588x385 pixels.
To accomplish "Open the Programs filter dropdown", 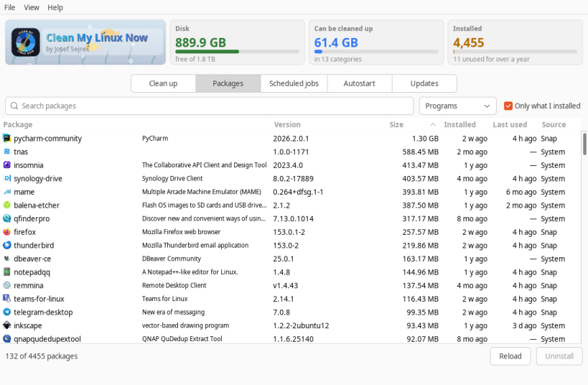I will pos(457,106).
